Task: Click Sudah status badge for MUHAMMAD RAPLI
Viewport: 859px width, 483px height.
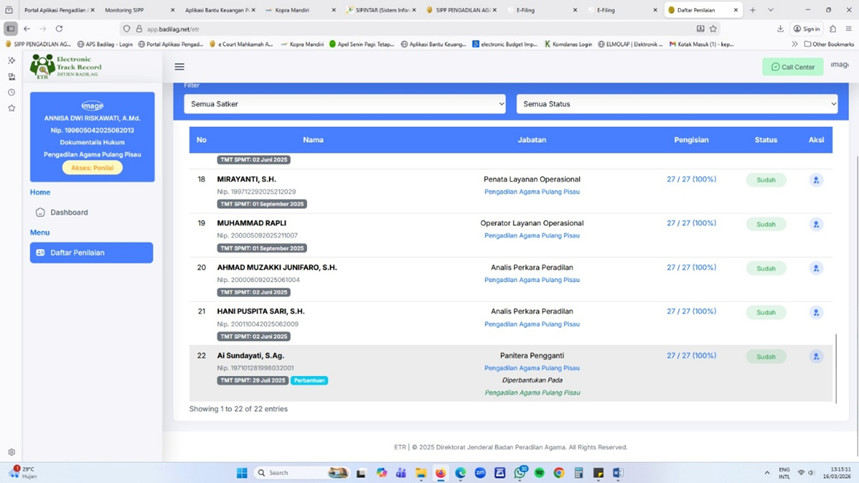Action: pos(765,224)
